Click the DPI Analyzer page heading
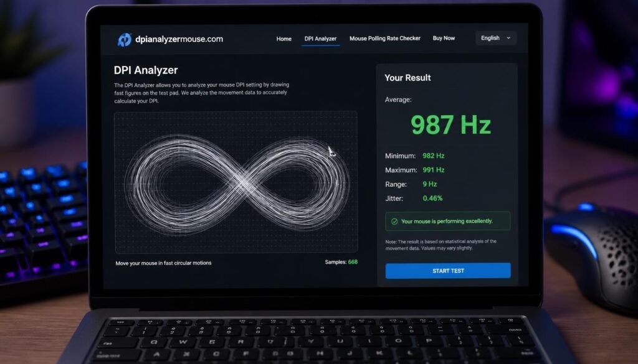Viewport: 638px width, 364px height. pos(146,70)
